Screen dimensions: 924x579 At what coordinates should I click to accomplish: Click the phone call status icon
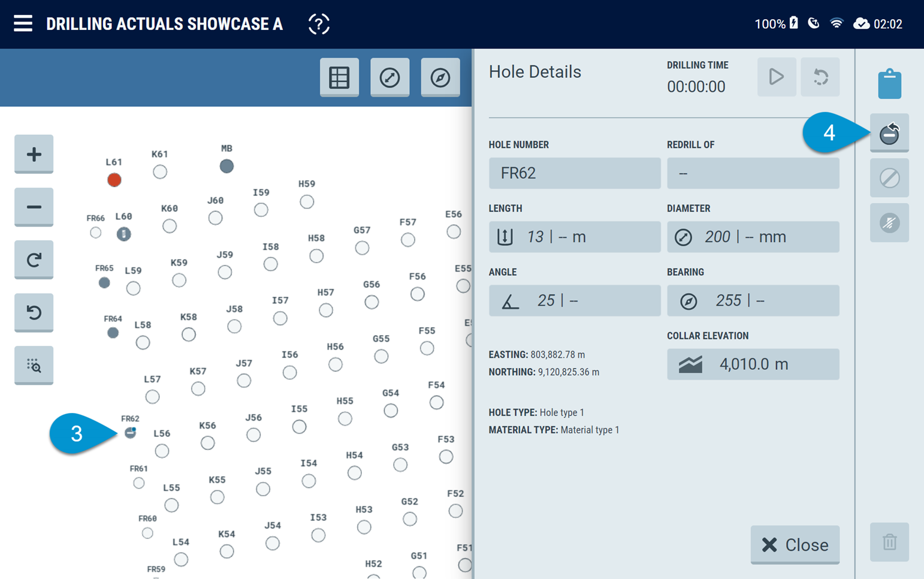pos(813,23)
